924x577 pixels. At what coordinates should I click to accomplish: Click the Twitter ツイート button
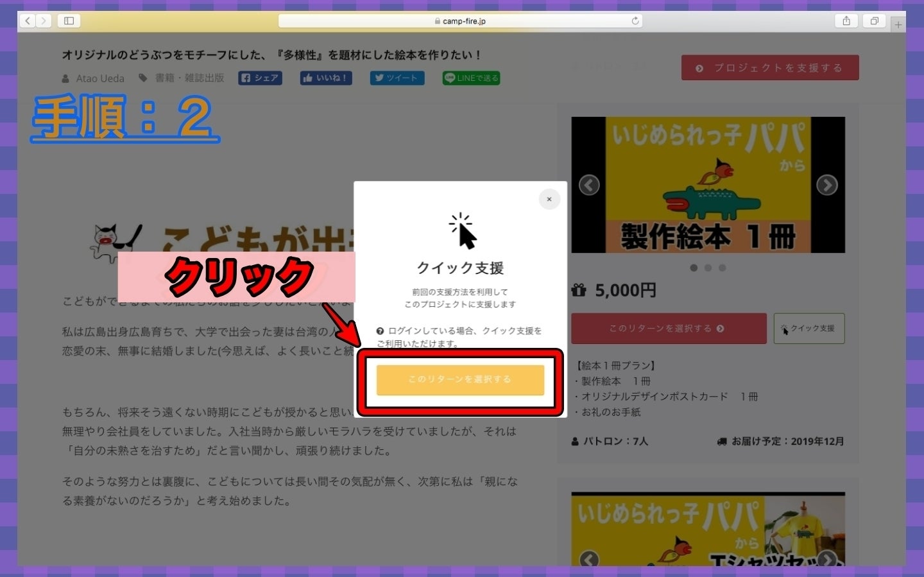point(397,78)
